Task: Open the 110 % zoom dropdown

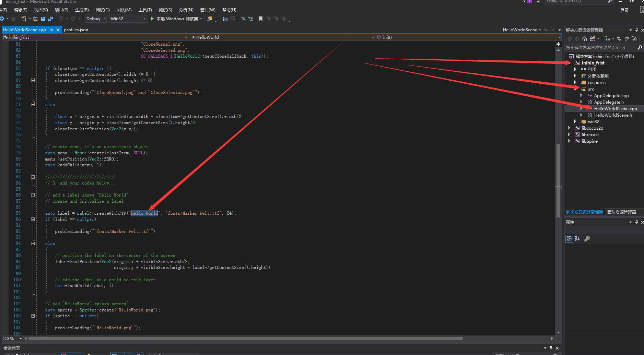Action: tap(12, 339)
